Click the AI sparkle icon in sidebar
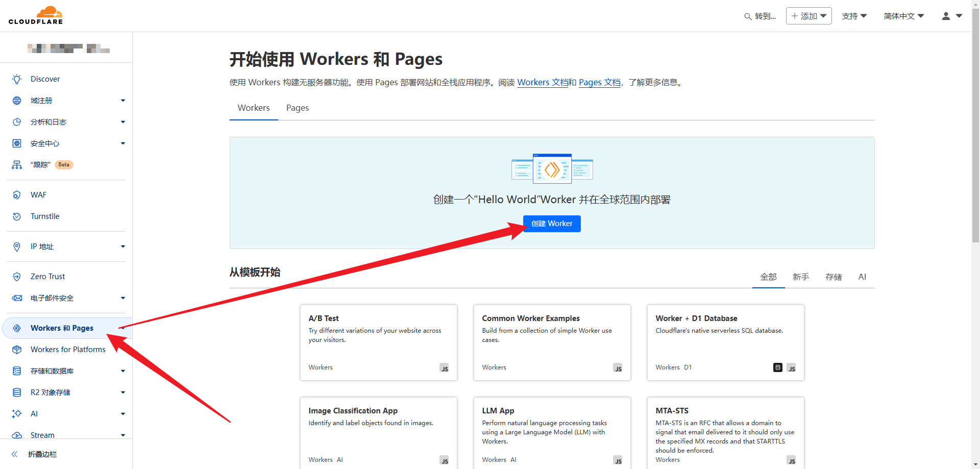Viewport: 980px width, 469px height. coord(17,414)
